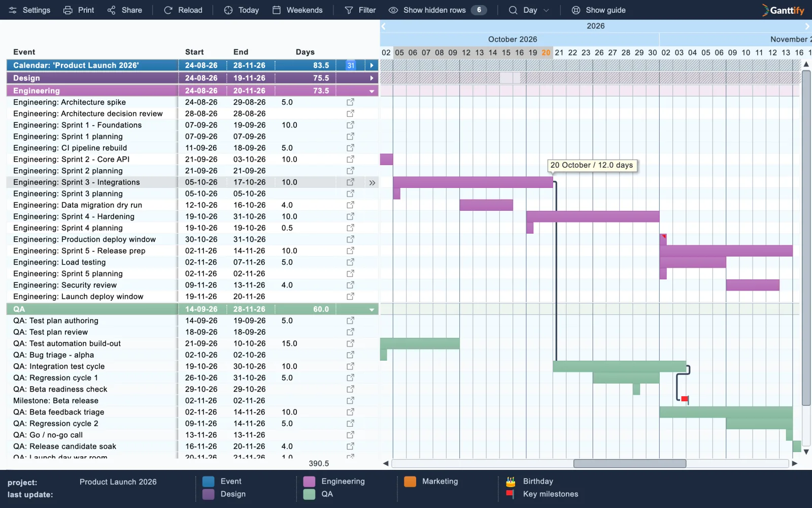
Task: Click the Sprint 3 - Integrations gantt bar
Action: (x=473, y=182)
